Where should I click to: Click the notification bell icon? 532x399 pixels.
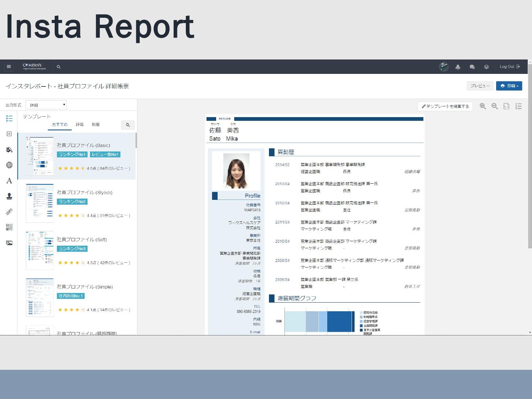(458, 67)
